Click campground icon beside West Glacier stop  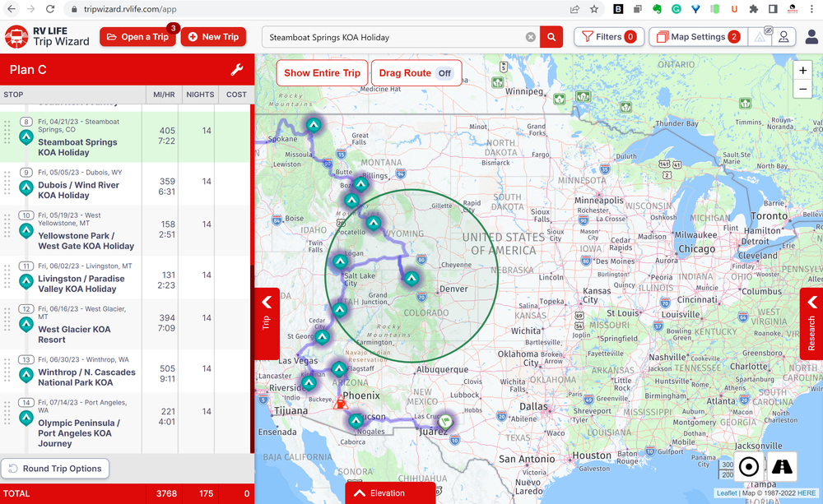point(26,325)
